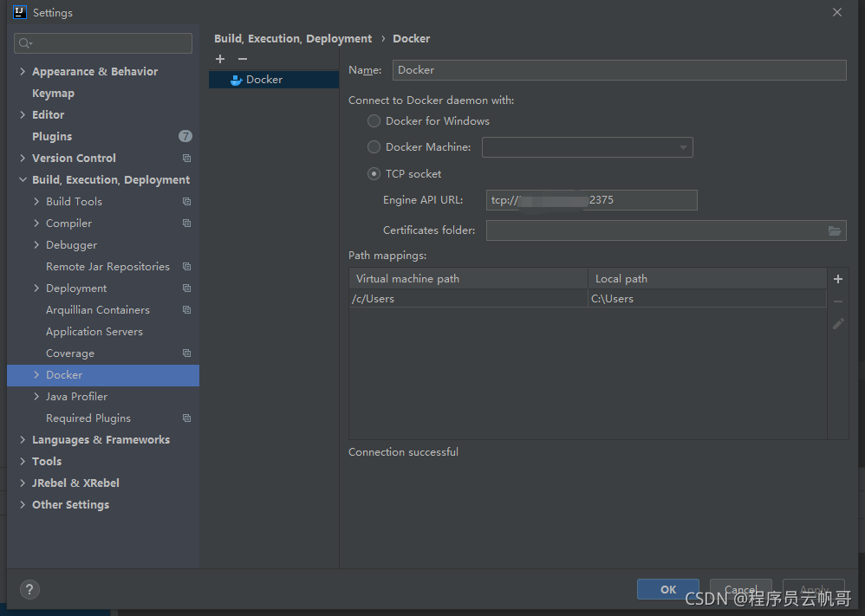
Task: Click the project-level icon beside Coverage
Action: pos(187,353)
